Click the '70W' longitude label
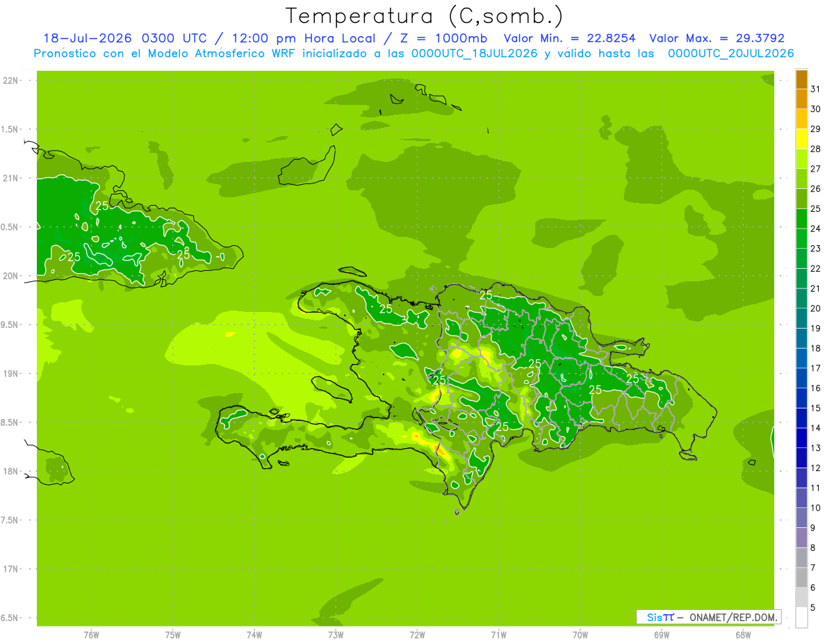The height and width of the screenshot is (644, 834). 580,634
